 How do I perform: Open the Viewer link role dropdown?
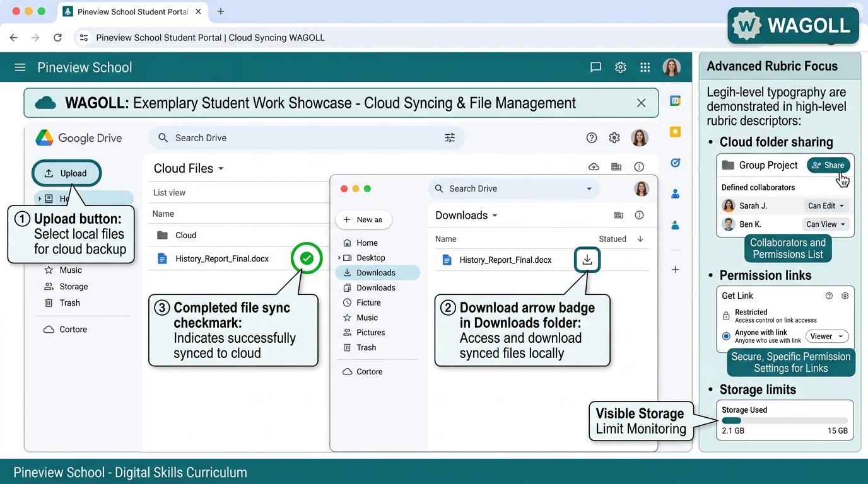tap(826, 336)
